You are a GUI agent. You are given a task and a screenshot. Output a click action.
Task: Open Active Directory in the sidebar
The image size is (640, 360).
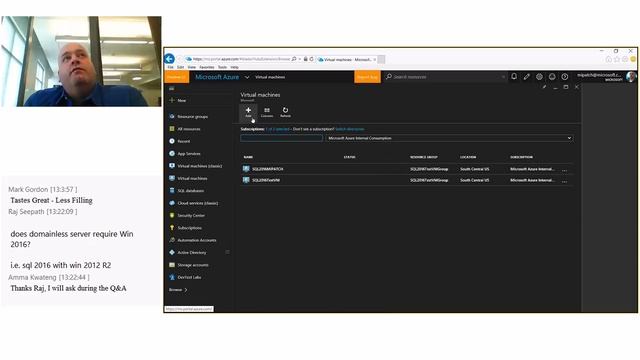coord(188,253)
